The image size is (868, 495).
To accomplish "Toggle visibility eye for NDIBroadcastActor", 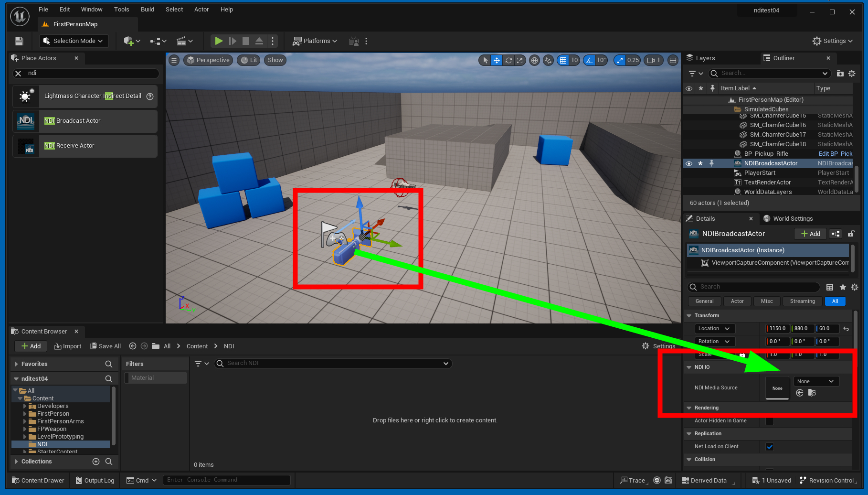I will pyautogui.click(x=688, y=163).
